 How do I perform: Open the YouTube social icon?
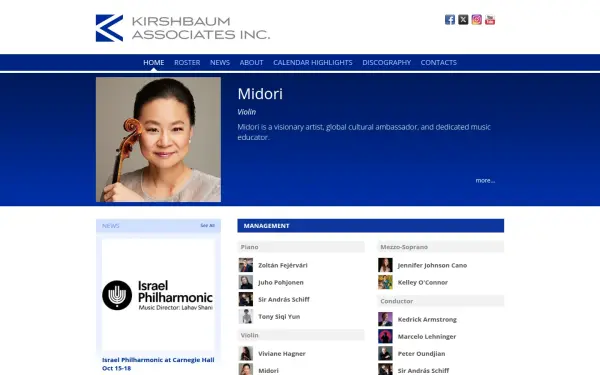[x=490, y=20]
